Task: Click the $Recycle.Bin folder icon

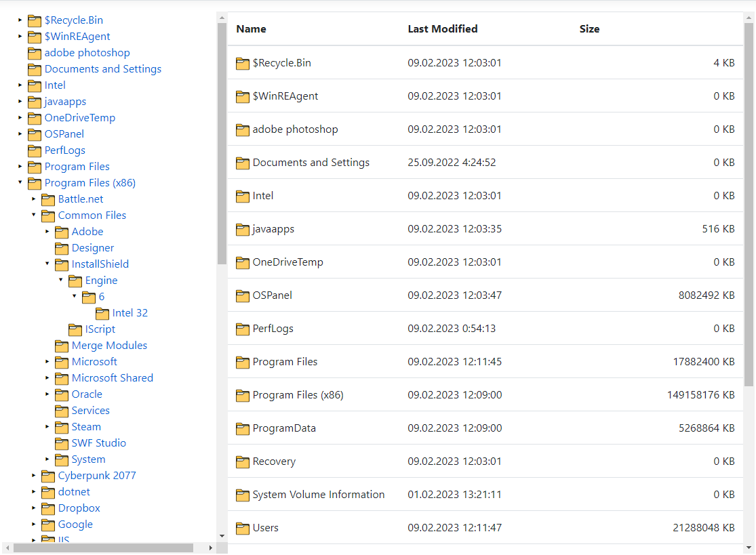Action: (x=243, y=62)
